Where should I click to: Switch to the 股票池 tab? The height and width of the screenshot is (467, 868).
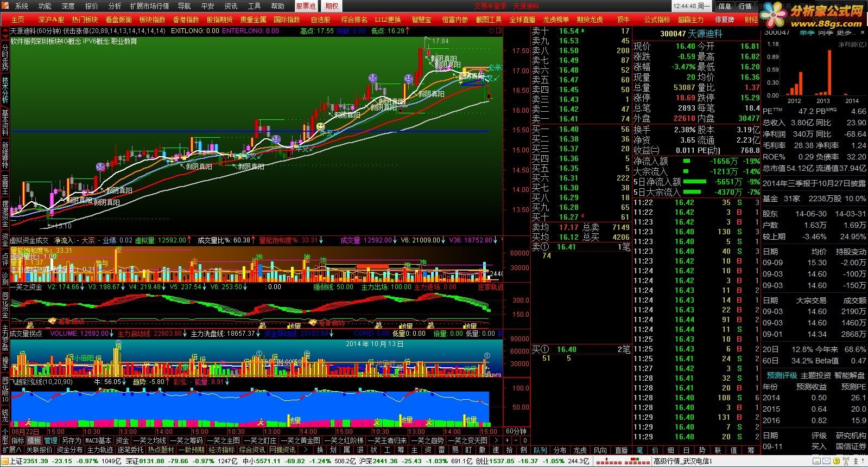pyautogui.click(x=306, y=6)
